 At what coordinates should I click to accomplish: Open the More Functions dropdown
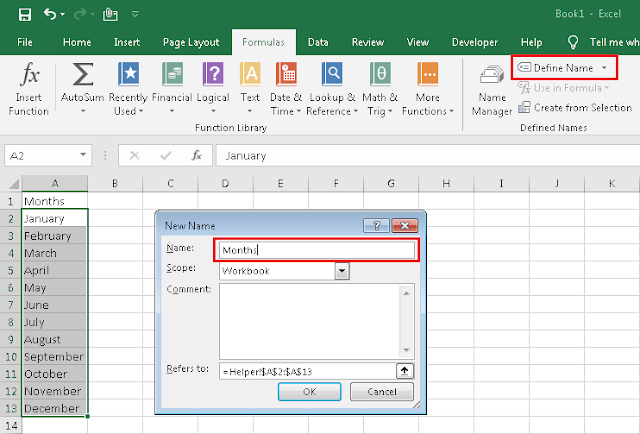pos(428,89)
